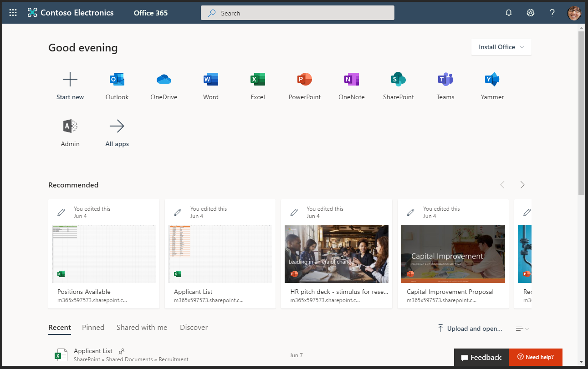Launch Outlook

tap(117, 80)
